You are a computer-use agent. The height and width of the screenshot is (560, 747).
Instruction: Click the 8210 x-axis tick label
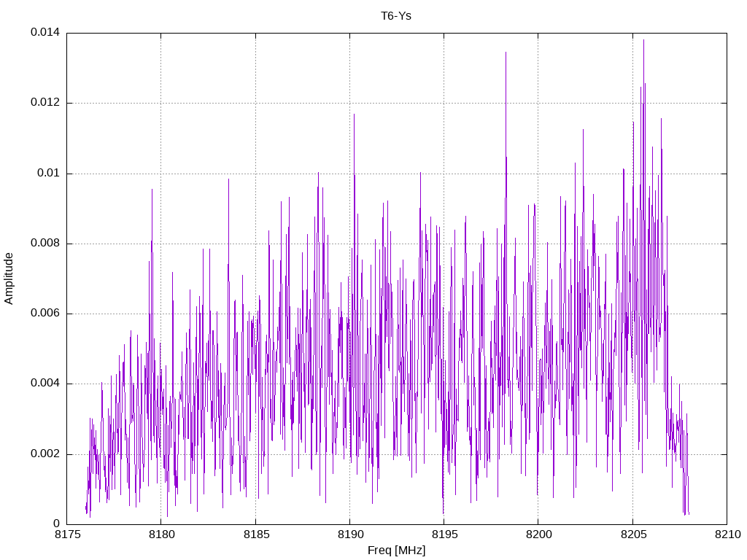point(728,534)
